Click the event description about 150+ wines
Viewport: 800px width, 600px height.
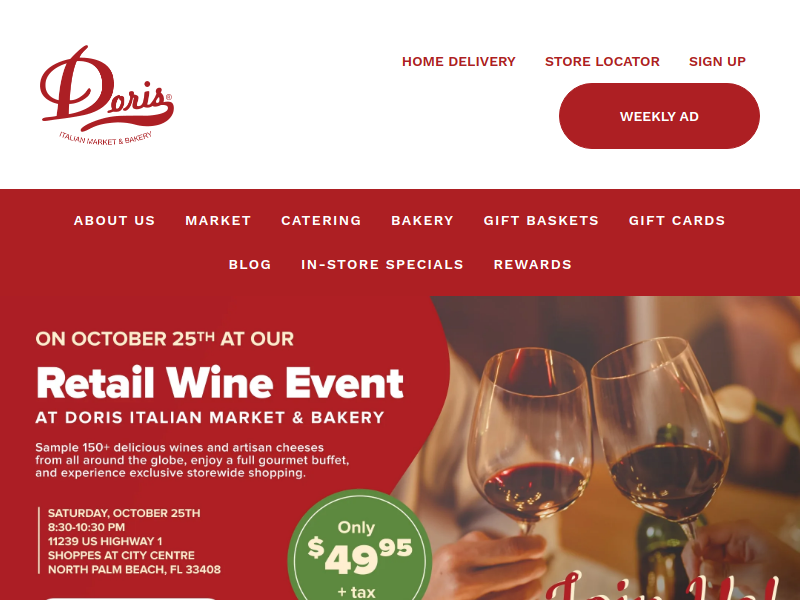point(192,460)
